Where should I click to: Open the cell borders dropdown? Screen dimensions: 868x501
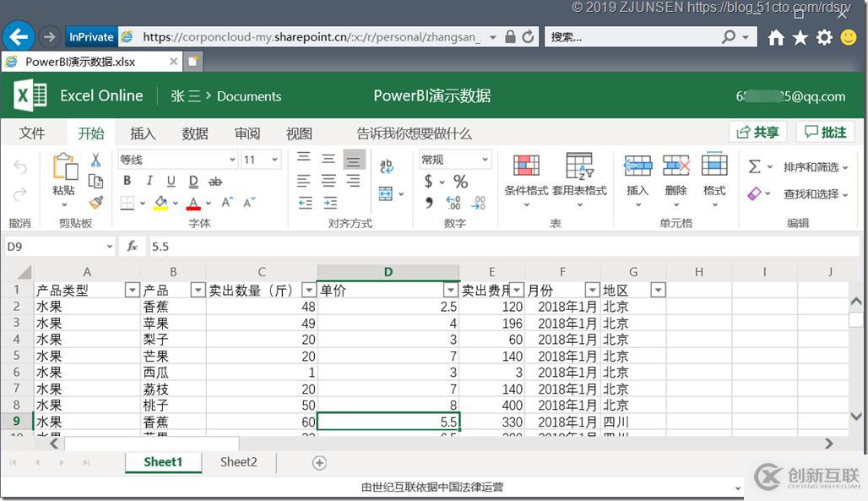coord(142,203)
